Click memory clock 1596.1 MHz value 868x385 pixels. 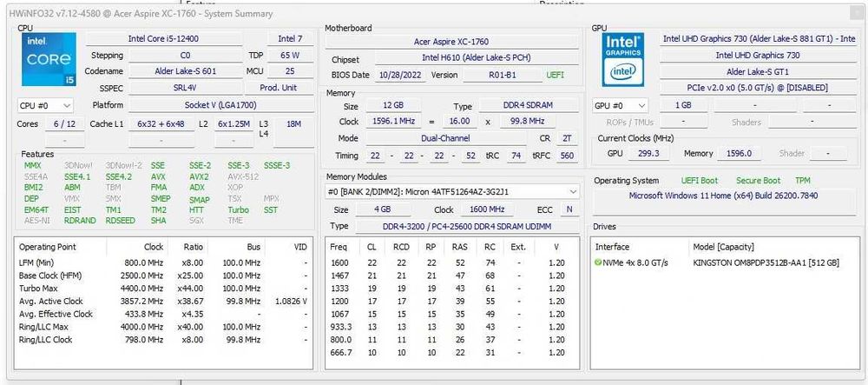click(392, 122)
